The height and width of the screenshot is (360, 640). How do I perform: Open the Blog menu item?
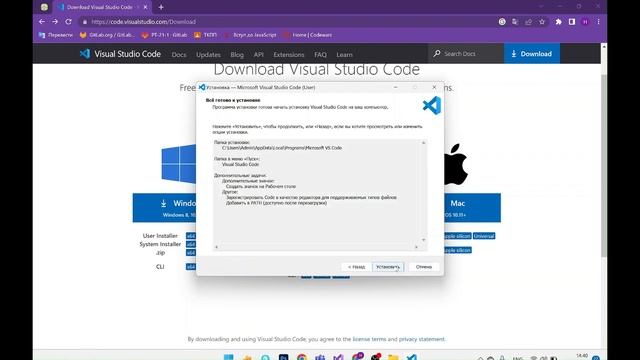[x=237, y=54]
